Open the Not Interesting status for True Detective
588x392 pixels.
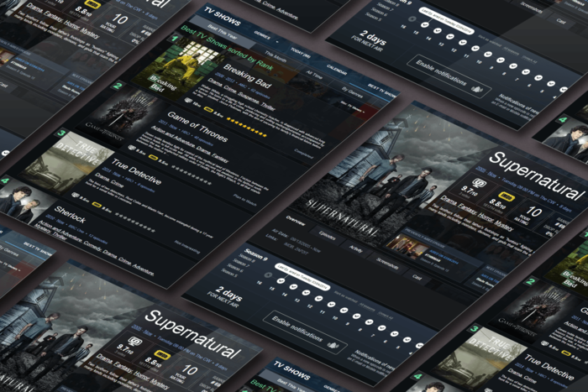pyautogui.click(x=186, y=247)
